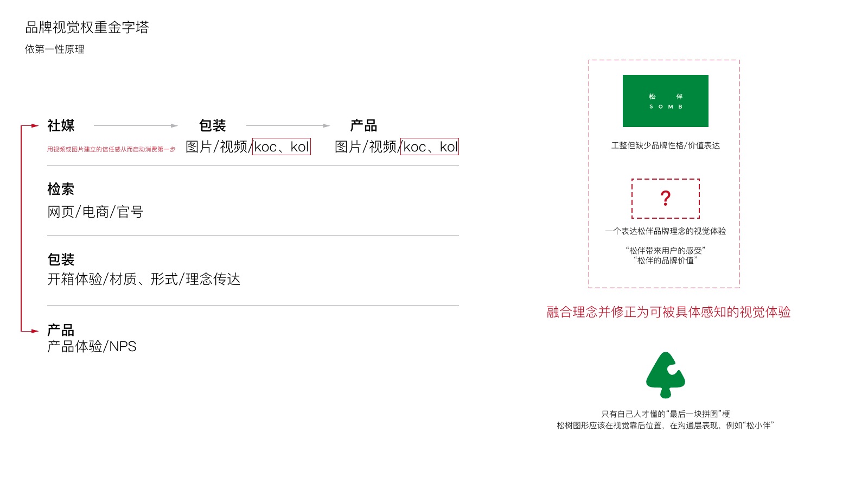Viewport: 868px width, 489px height.
Task: Select red headline 融合理念并修正为可被具体感知的视觉体验
Action: pos(668,312)
